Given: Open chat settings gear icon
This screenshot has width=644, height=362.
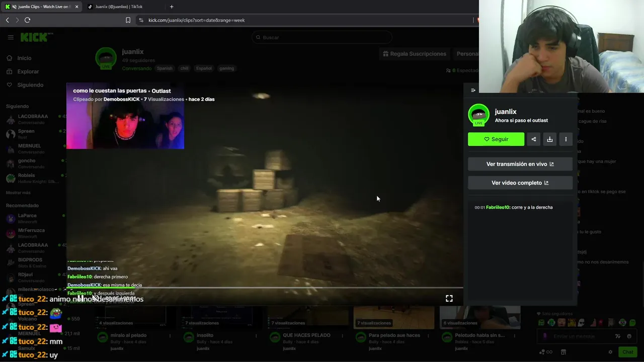Looking at the screenshot, I should (610, 352).
